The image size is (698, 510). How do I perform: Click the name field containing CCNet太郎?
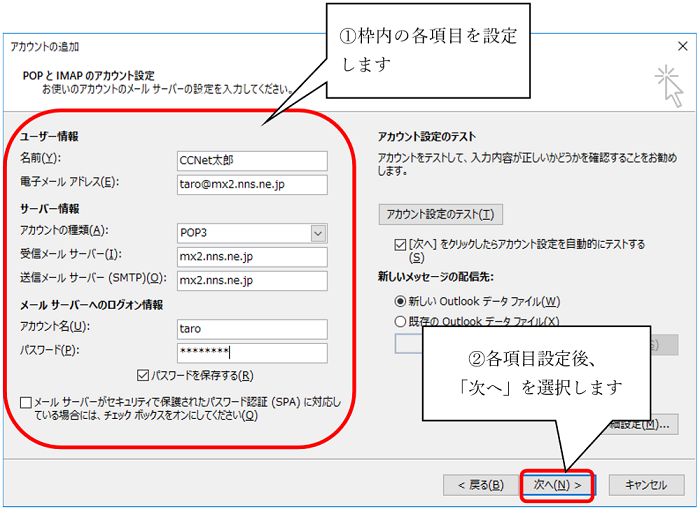pyautogui.click(x=251, y=161)
